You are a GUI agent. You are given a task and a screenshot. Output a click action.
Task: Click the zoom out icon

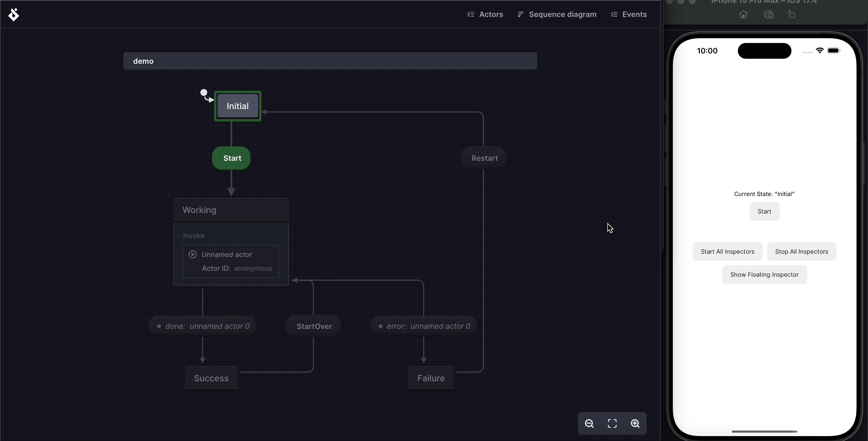coord(589,423)
